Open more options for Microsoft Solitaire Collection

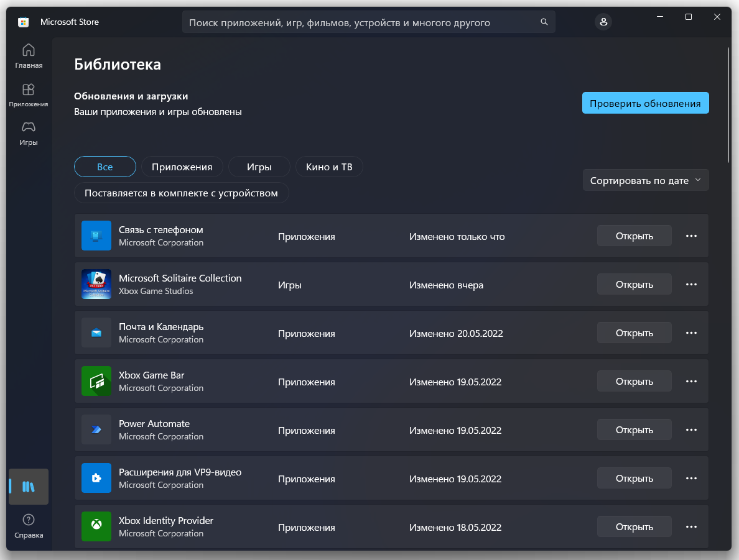pos(691,285)
